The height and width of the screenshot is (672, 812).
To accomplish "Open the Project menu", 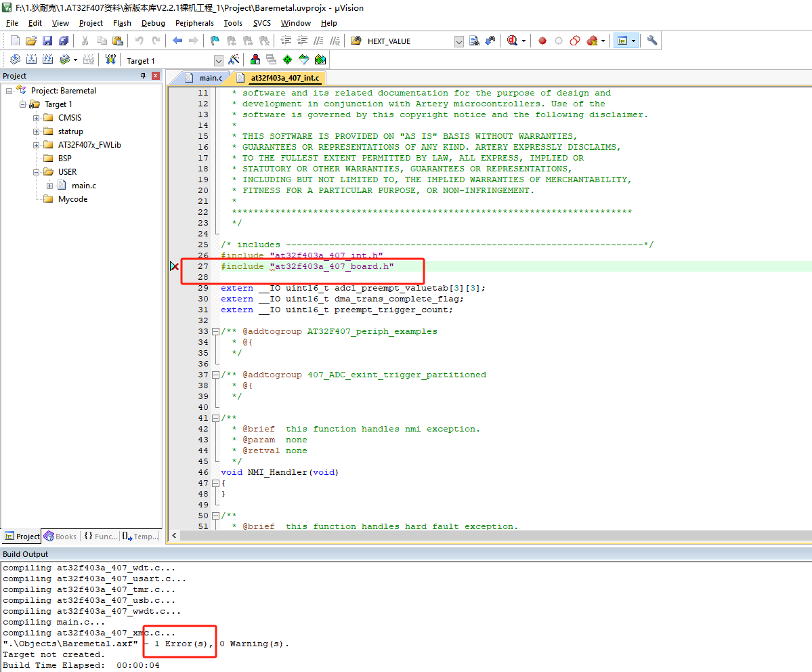I will coord(91,23).
